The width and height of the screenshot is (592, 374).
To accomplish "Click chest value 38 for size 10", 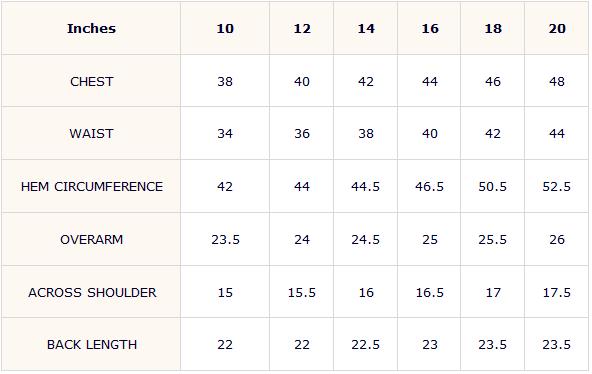I will (x=225, y=82).
